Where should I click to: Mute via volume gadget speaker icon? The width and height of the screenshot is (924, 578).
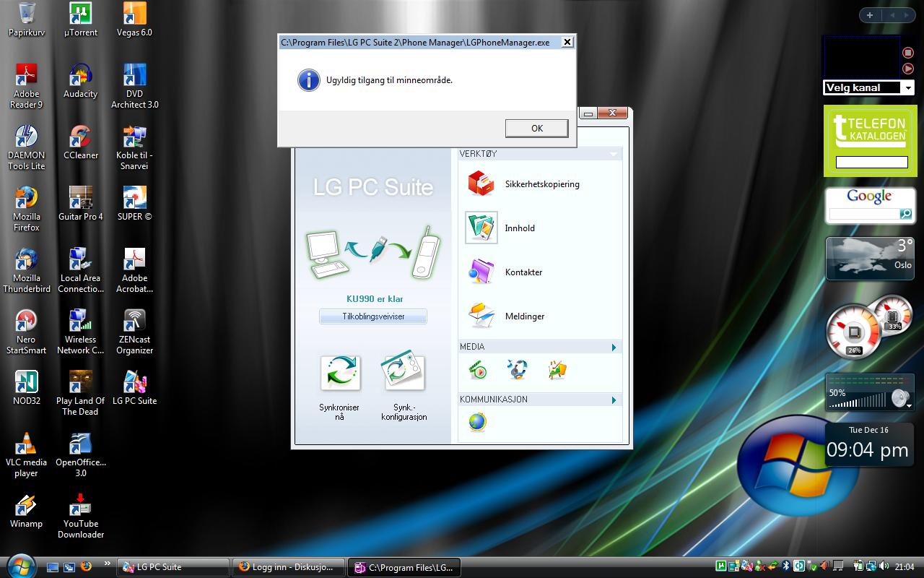tap(899, 397)
